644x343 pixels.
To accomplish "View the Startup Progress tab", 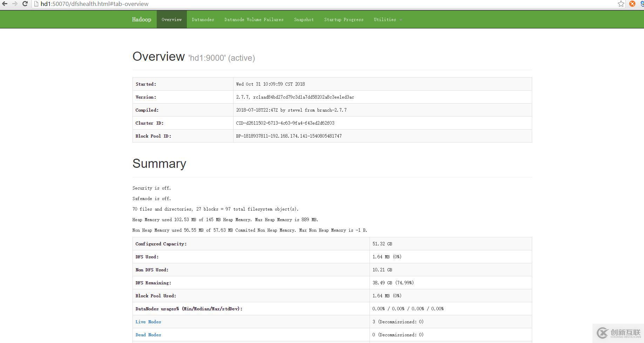I will tap(344, 19).
